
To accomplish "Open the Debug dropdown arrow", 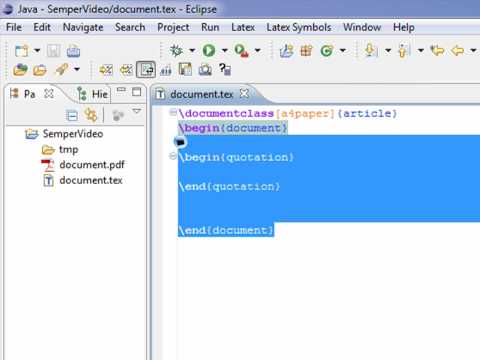I will [192, 51].
